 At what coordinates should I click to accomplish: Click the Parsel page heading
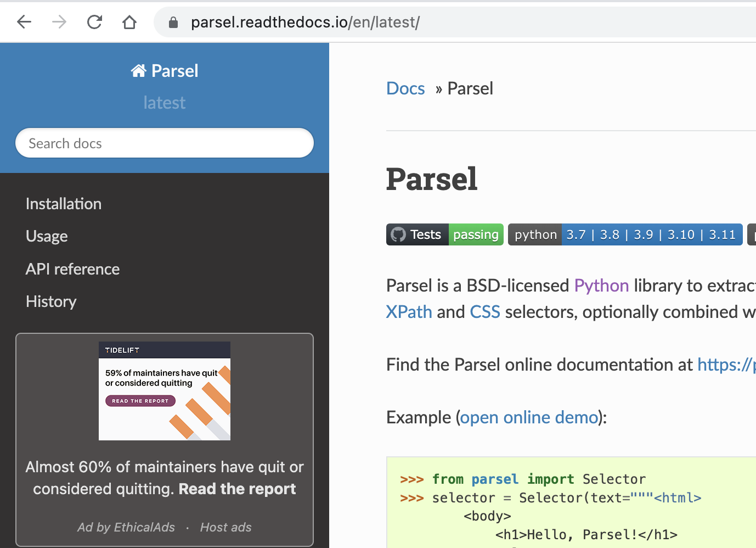(432, 179)
